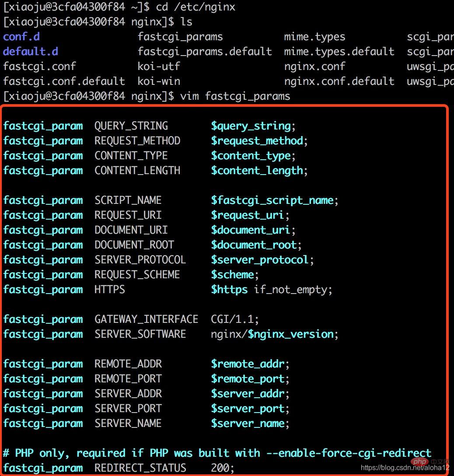Select the koi-utf file name

click(159, 66)
